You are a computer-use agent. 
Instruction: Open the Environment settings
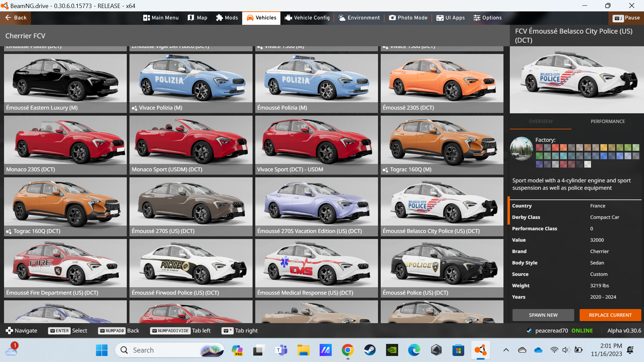[359, 18]
